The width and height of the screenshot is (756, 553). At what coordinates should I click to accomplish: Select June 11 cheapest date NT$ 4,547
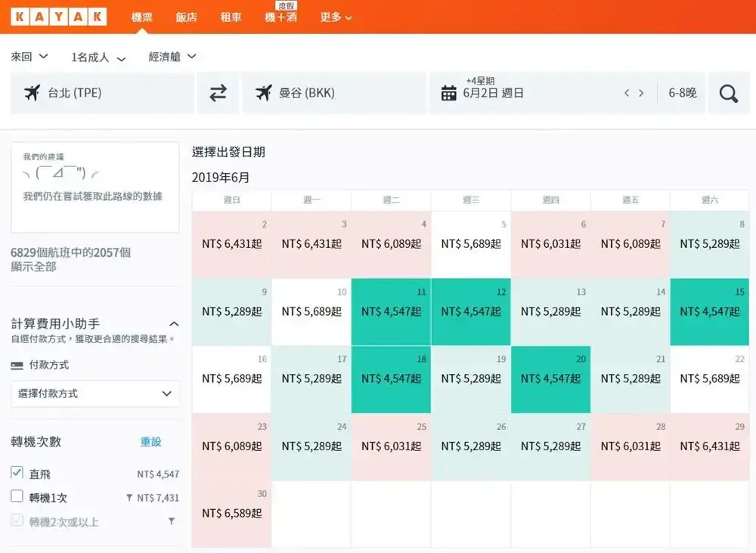(391, 312)
